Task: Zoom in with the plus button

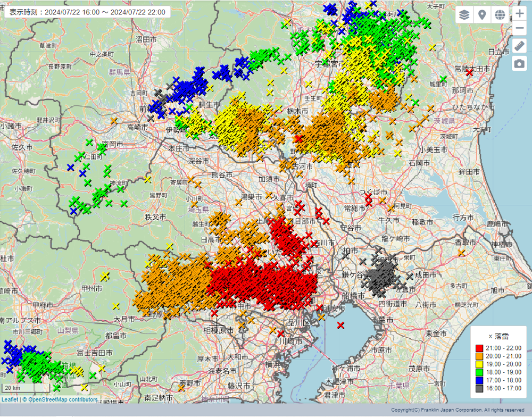Action: [519, 13]
